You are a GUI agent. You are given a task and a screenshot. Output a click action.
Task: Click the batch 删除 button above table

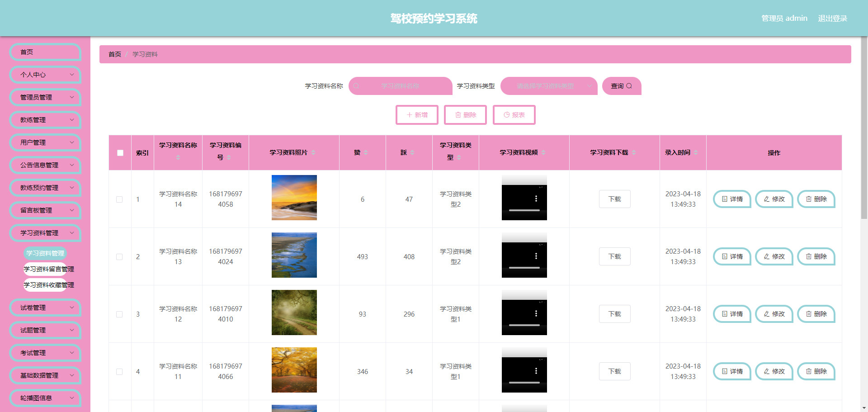tap(465, 115)
